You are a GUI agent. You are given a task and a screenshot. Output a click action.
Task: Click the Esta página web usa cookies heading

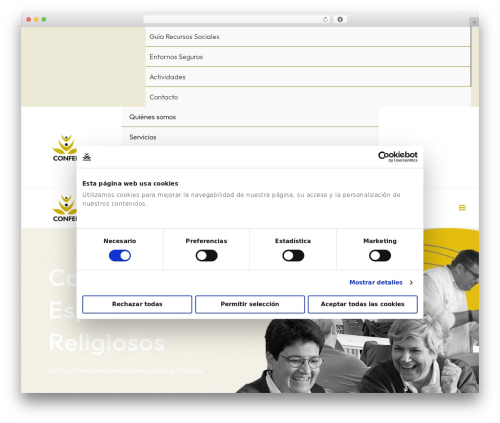tap(130, 183)
